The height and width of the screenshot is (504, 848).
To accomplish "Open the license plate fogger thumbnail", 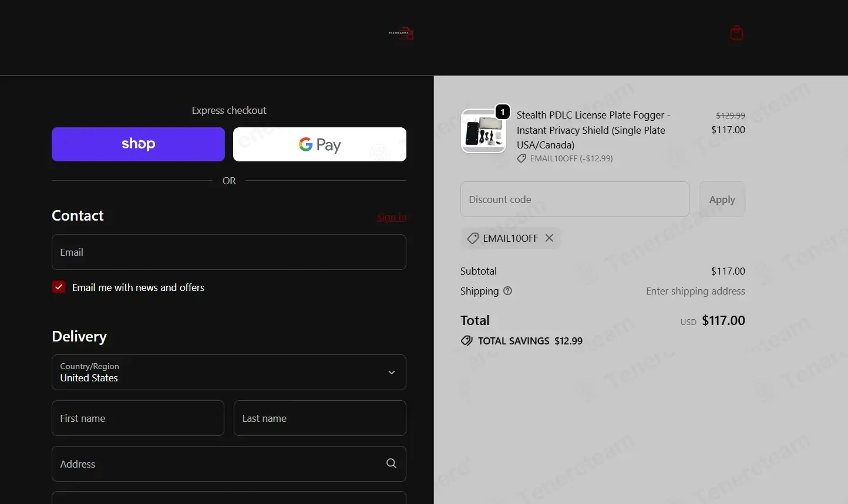I will coord(483,131).
